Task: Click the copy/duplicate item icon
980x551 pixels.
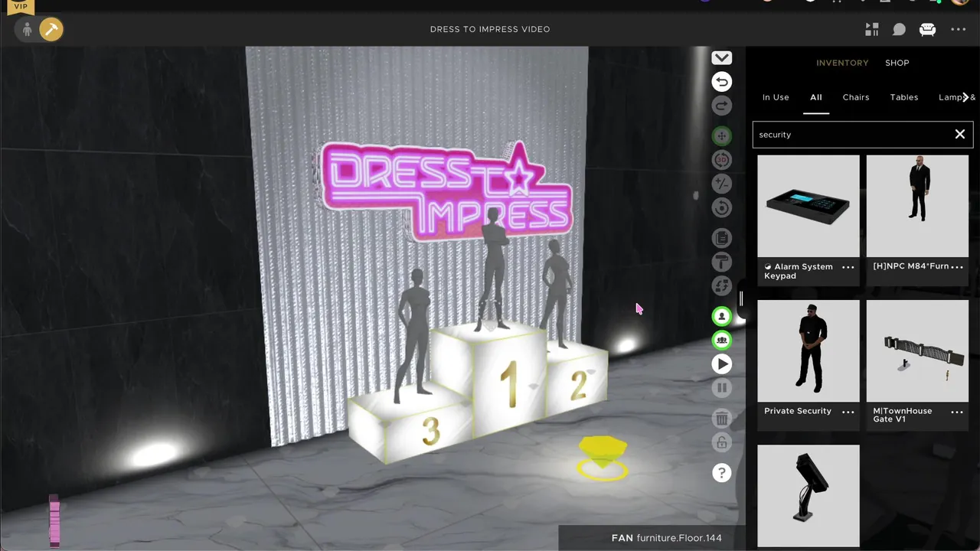Action: [721, 238]
